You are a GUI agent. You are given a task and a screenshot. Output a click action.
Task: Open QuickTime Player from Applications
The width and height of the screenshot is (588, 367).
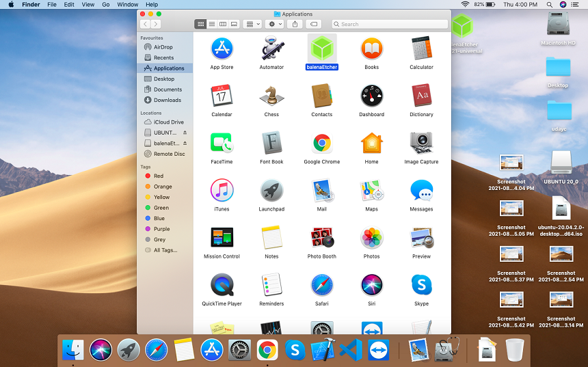[x=222, y=285]
